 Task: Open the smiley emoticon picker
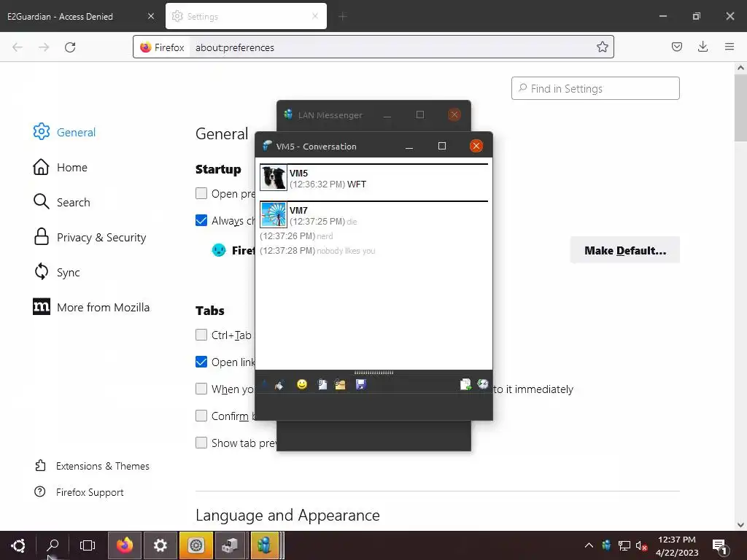coord(302,384)
